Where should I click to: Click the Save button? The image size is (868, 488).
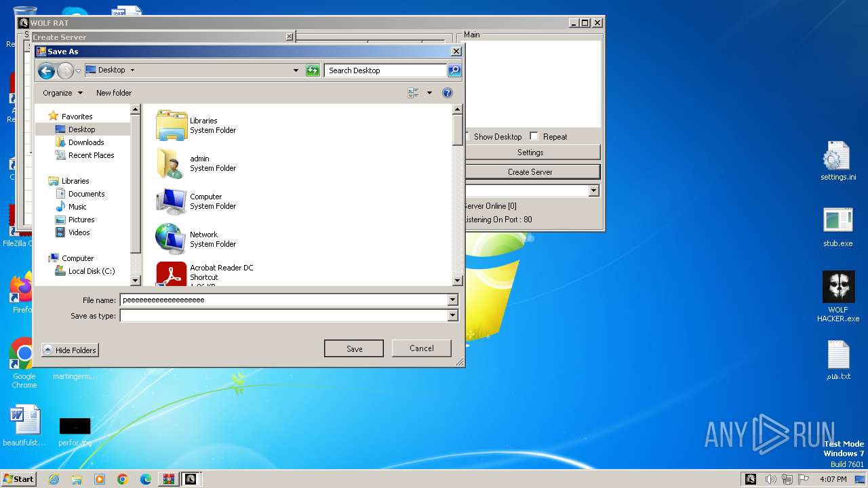pos(354,348)
